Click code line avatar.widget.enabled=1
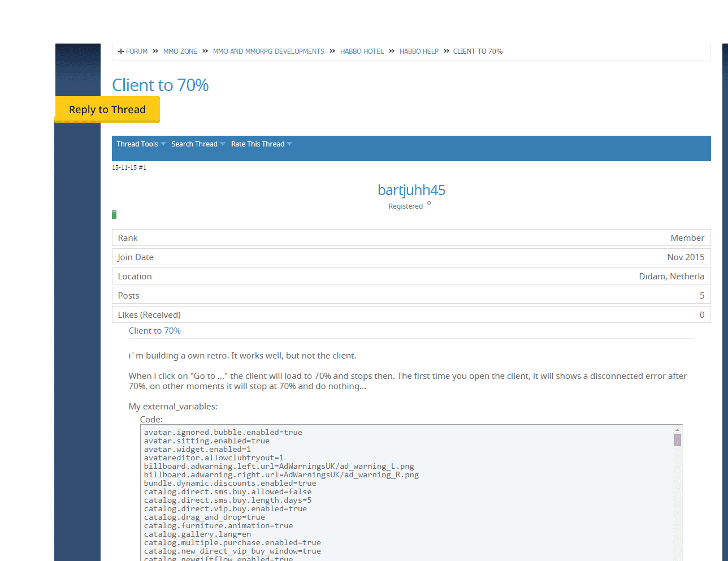Image resolution: width=728 pixels, height=561 pixels. pos(197,450)
